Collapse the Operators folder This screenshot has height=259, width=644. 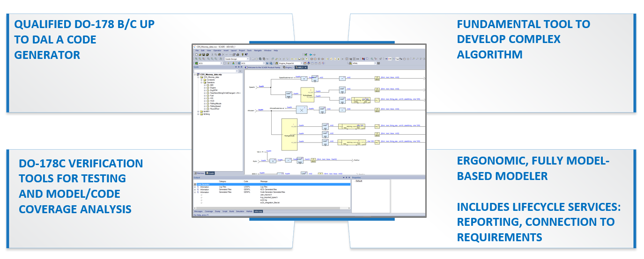click(201, 82)
